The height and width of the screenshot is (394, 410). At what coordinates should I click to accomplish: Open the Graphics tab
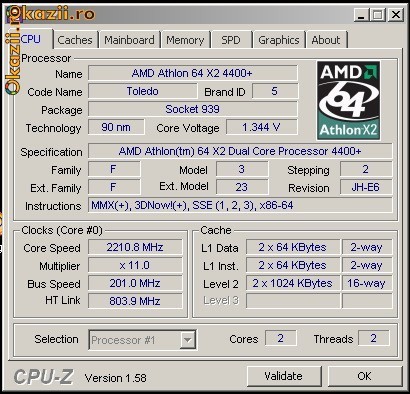point(279,40)
